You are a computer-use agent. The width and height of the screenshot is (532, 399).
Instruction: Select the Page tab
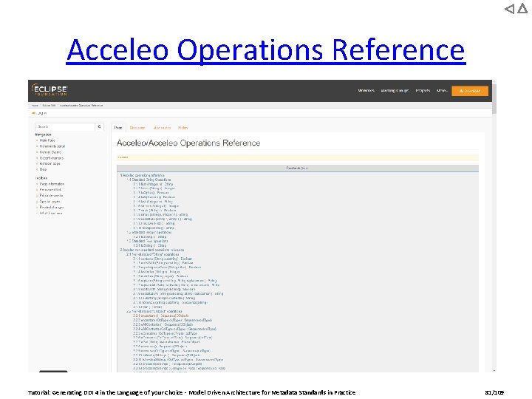(118, 128)
